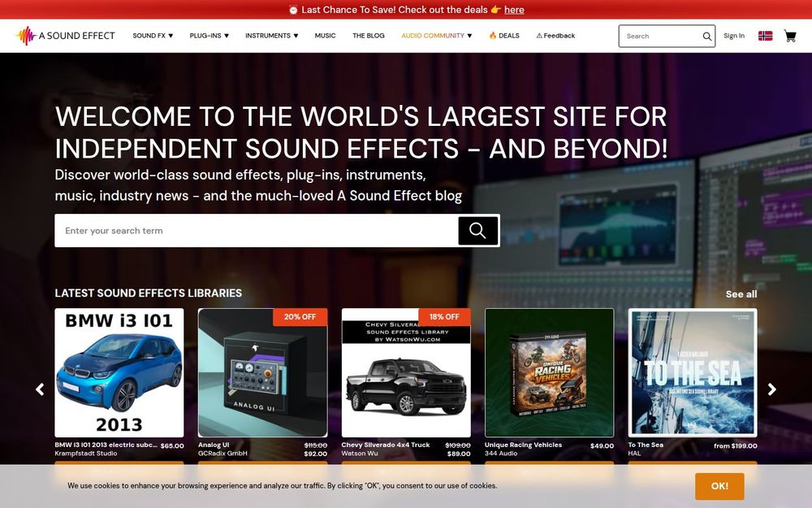Image resolution: width=812 pixels, height=508 pixels.
Task: Accept cookies with OK! button
Action: coord(719,486)
